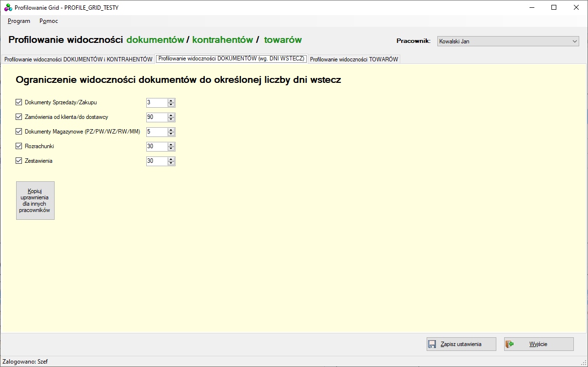This screenshot has width=588, height=367.
Task: Decrease the Zestawienia days value
Action: coord(171,163)
